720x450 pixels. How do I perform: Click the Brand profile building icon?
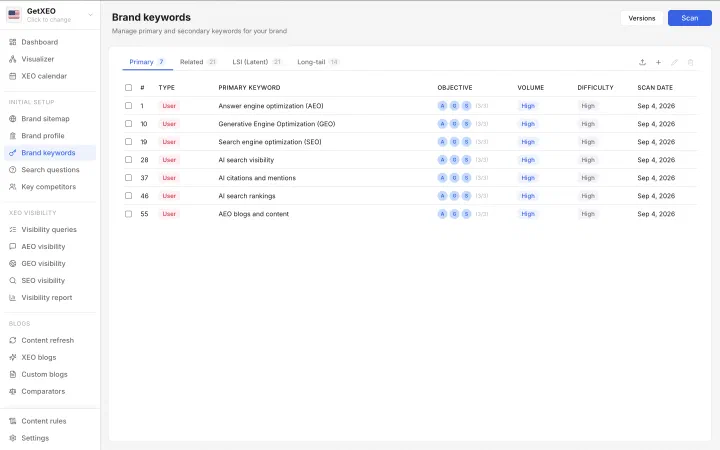13,136
